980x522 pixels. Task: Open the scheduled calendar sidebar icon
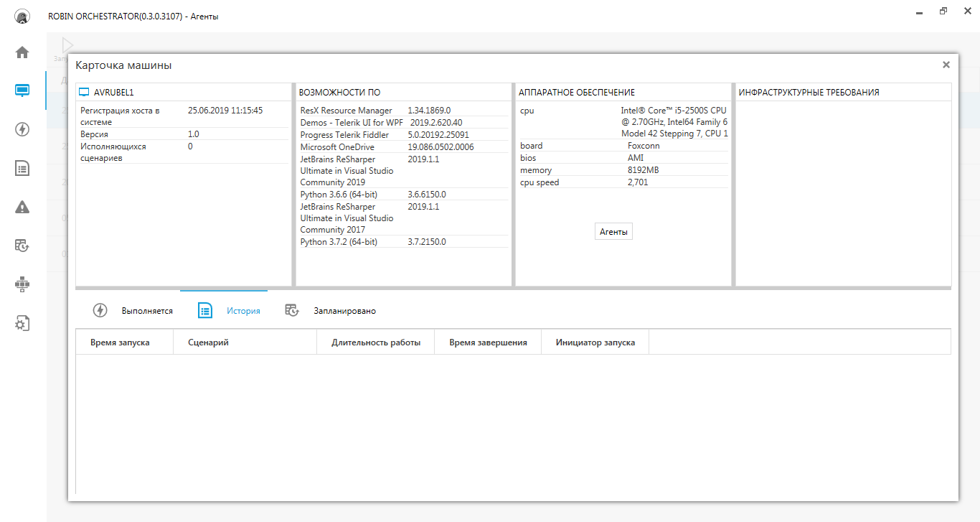(x=22, y=246)
